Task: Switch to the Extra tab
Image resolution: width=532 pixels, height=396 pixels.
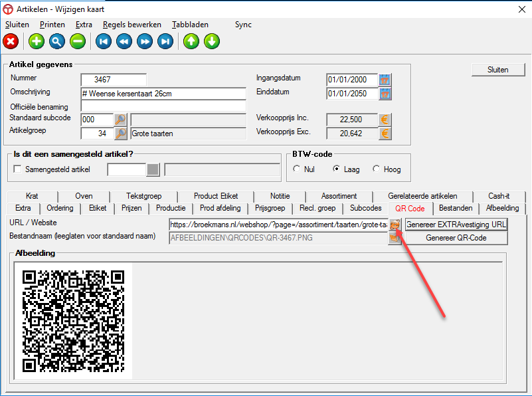Action: click(x=23, y=209)
